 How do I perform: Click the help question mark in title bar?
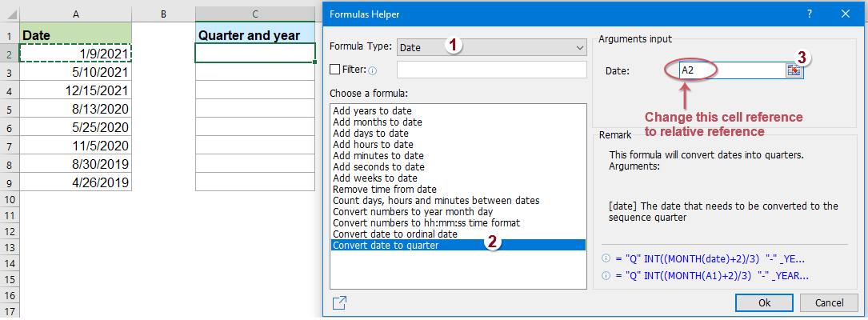(810, 14)
